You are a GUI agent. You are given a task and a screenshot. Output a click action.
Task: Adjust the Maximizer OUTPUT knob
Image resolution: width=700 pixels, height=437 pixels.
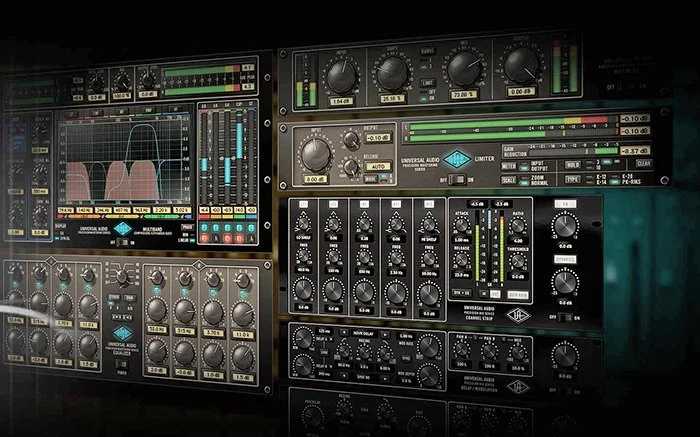click(521, 66)
